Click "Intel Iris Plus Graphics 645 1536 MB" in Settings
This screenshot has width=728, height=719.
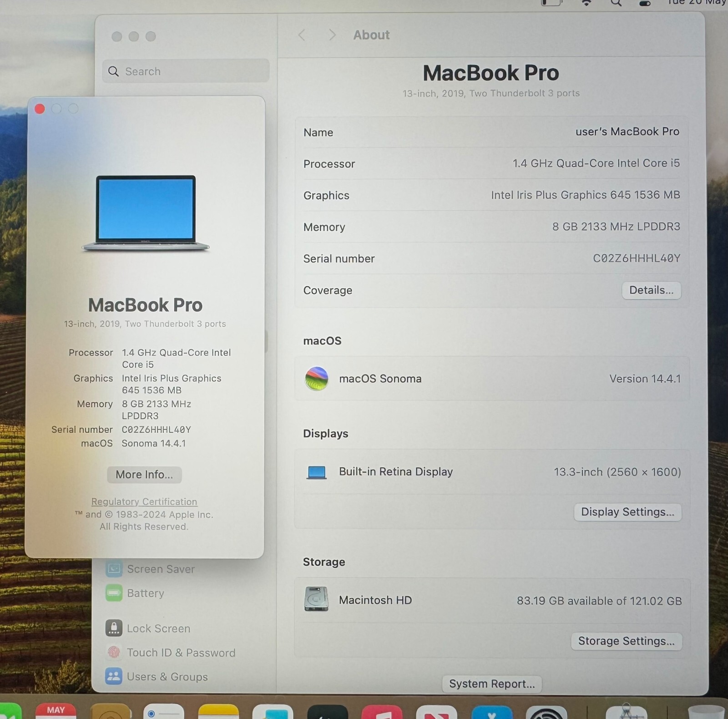click(x=586, y=195)
